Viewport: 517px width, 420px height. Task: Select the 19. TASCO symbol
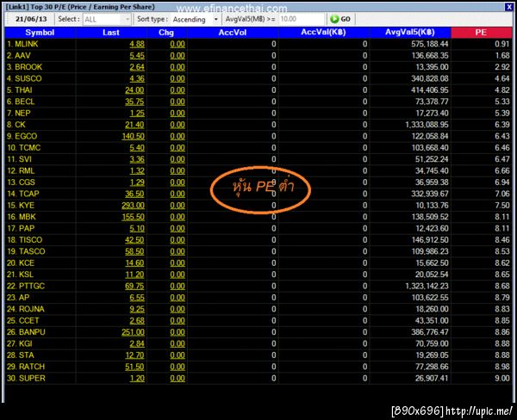[26, 251]
